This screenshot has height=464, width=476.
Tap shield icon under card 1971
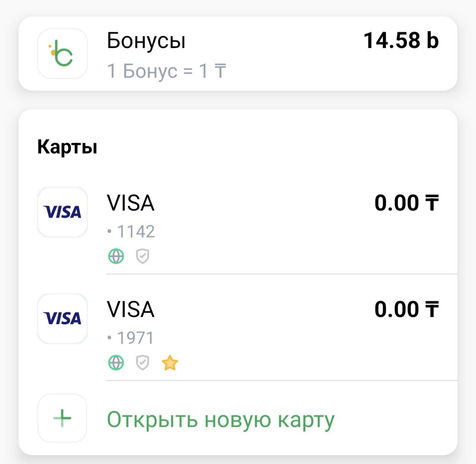coord(142,362)
